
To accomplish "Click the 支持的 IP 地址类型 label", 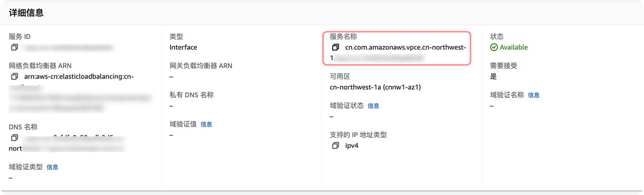I will 358,135.
